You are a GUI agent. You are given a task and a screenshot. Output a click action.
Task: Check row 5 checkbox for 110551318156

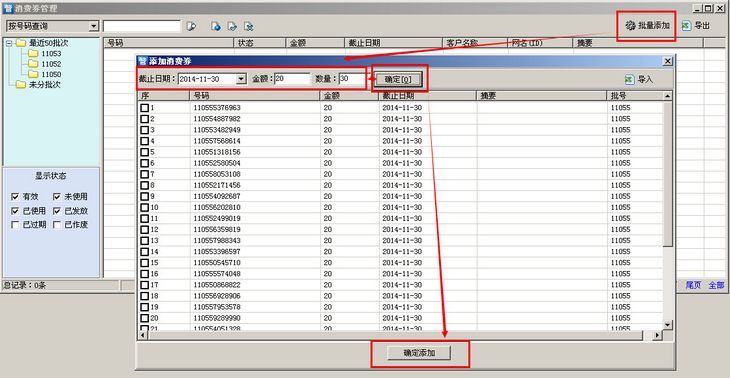point(145,152)
